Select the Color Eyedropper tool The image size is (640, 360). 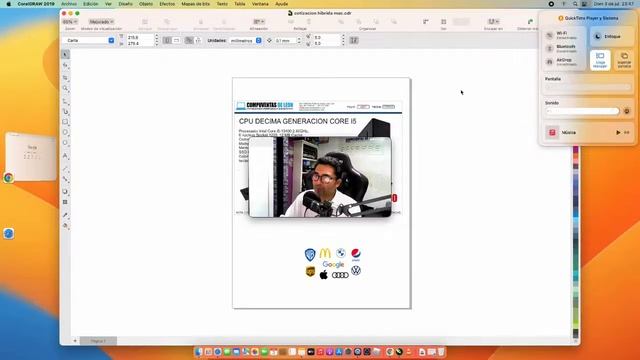(65, 215)
